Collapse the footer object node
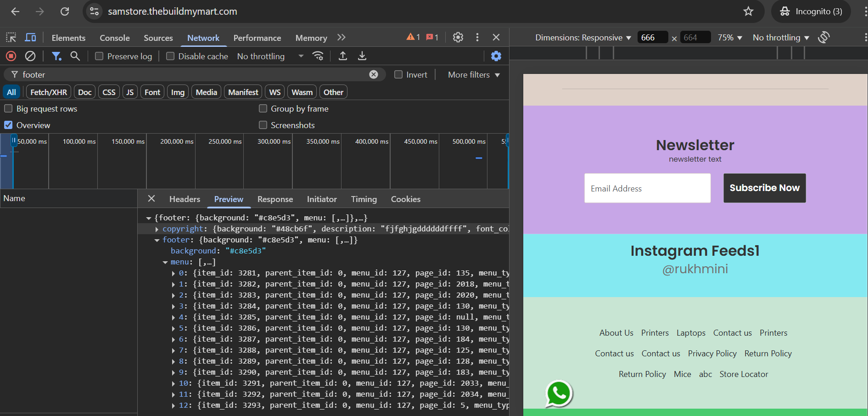The image size is (868, 416). (157, 240)
